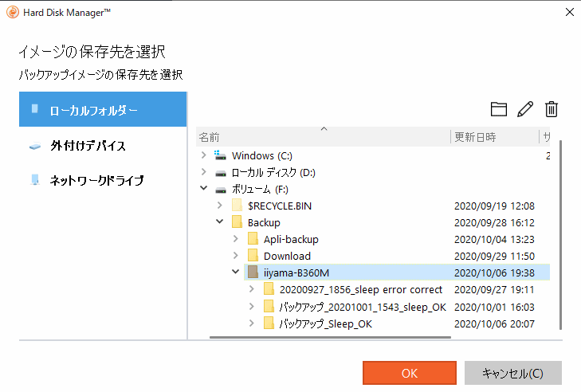
Task: Expand the Windows (C:) drive node
Action: pos(204,155)
